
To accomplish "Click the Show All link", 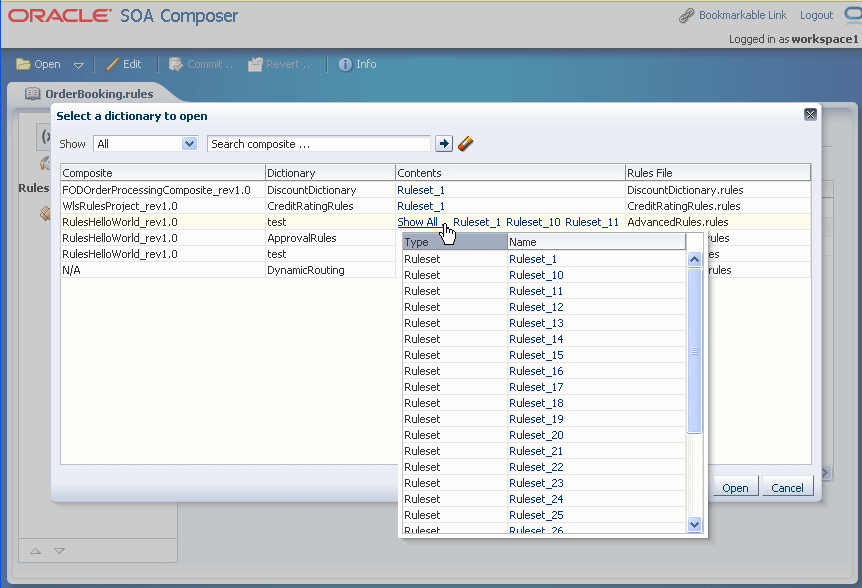I will click(x=417, y=222).
